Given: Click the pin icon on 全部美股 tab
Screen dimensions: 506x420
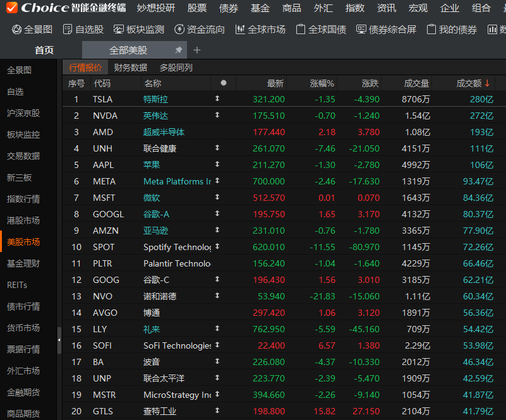Looking at the screenshot, I should (178, 50).
